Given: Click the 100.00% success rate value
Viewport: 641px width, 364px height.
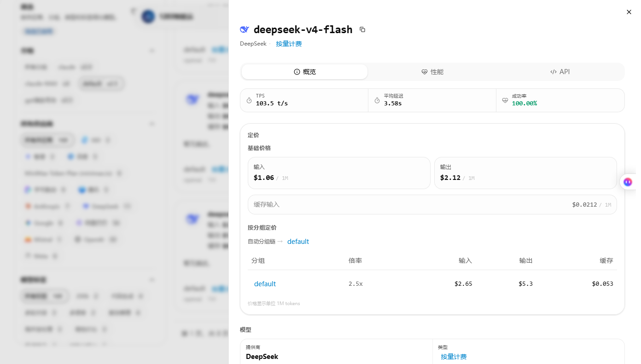Looking at the screenshot, I should click(524, 104).
